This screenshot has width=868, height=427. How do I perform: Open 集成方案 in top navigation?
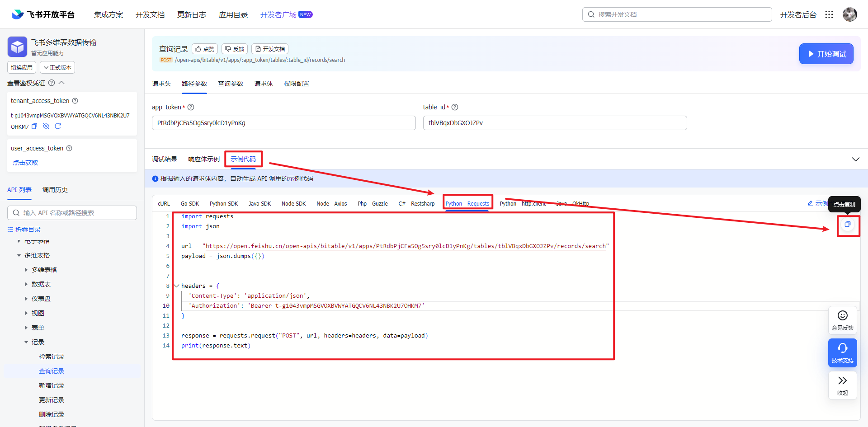click(108, 14)
